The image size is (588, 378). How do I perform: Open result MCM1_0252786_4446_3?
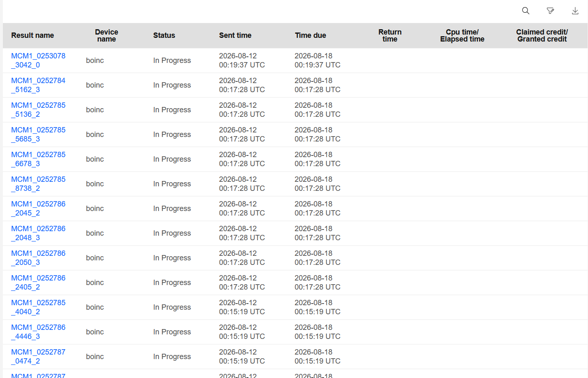click(38, 332)
